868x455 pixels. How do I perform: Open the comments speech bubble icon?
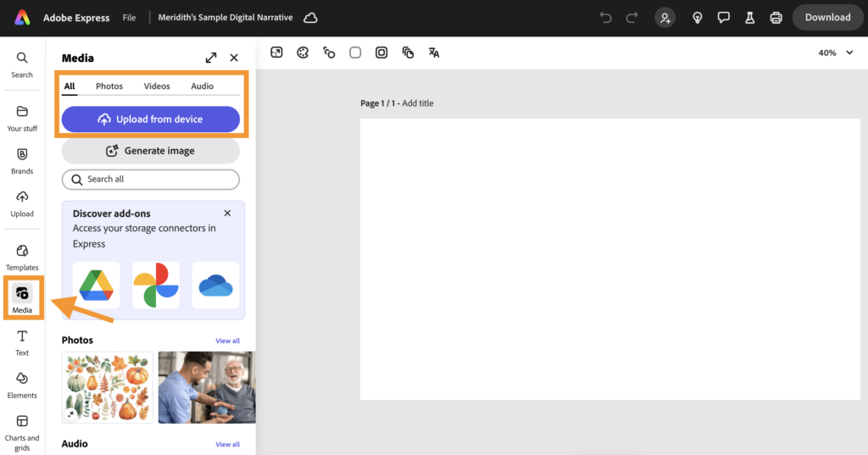coord(724,17)
